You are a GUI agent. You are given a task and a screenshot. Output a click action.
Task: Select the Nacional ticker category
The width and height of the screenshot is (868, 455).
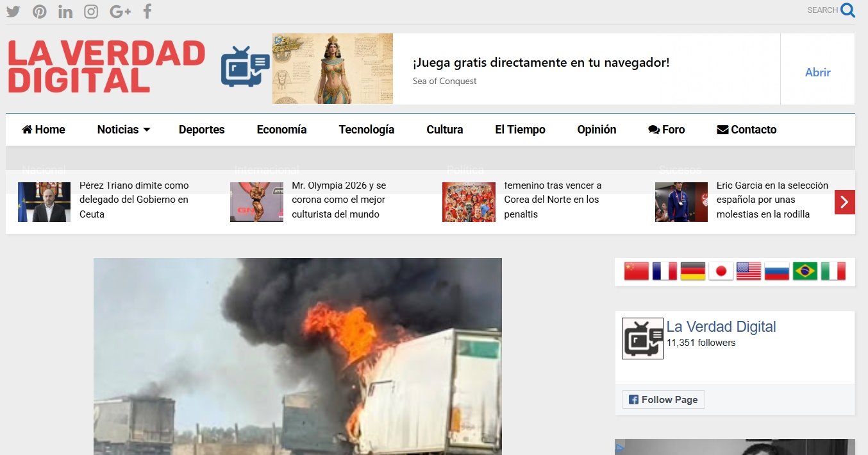[x=44, y=170]
